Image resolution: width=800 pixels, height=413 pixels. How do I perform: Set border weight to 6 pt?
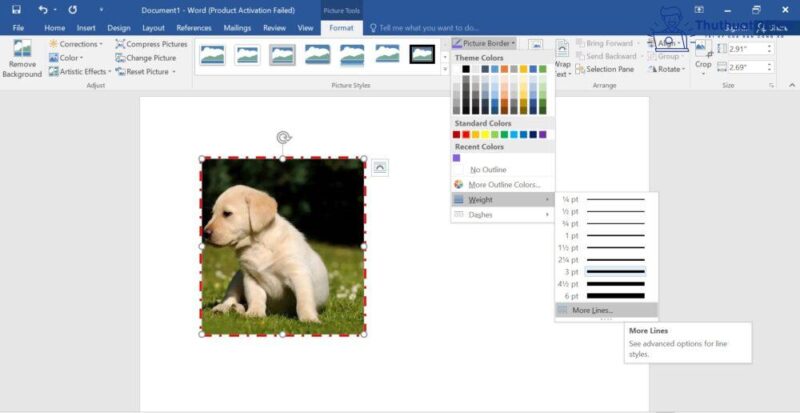(x=606, y=296)
